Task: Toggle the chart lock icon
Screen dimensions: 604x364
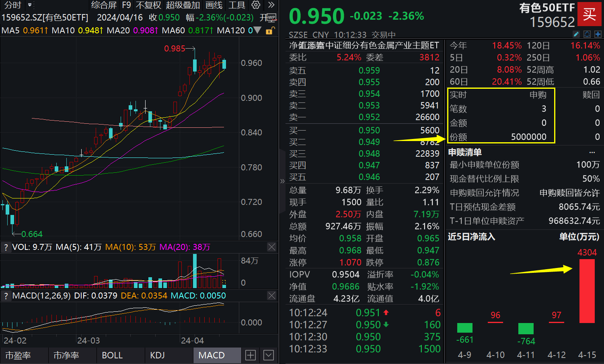Action: 270,31
